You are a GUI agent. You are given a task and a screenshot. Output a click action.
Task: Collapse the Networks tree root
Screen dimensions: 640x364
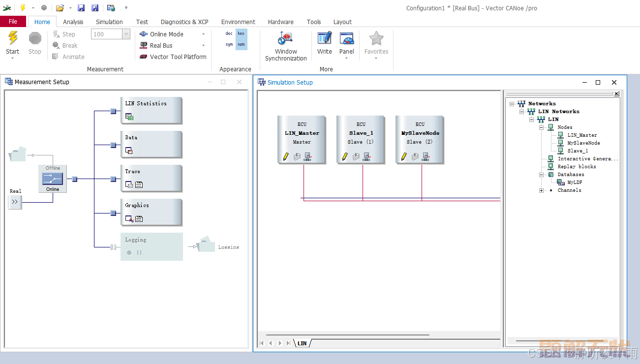(512, 104)
